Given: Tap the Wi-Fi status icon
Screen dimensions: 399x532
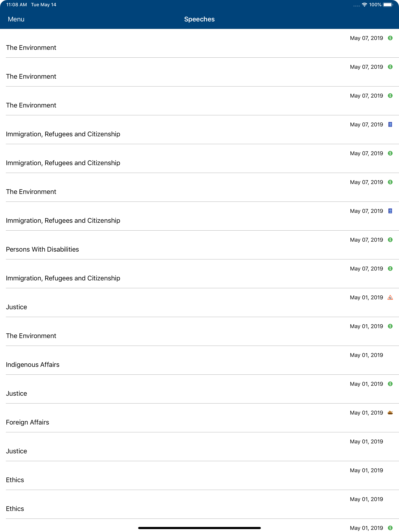Looking at the screenshot, I should pyautogui.click(x=364, y=5).
